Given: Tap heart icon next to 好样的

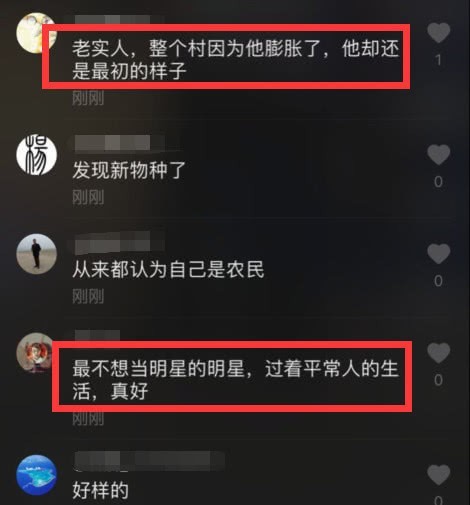Looking at the screenshot, I should [x=438, y=475].
